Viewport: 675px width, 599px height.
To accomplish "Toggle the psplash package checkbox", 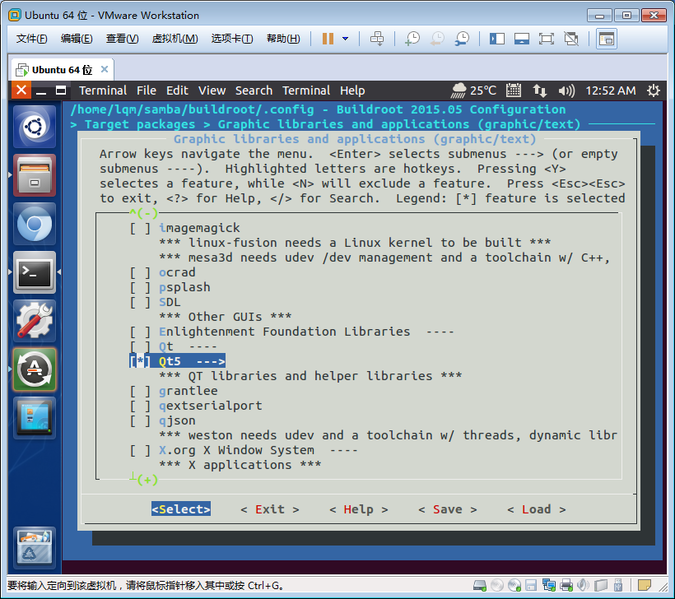I will click(x=141, y=287).
